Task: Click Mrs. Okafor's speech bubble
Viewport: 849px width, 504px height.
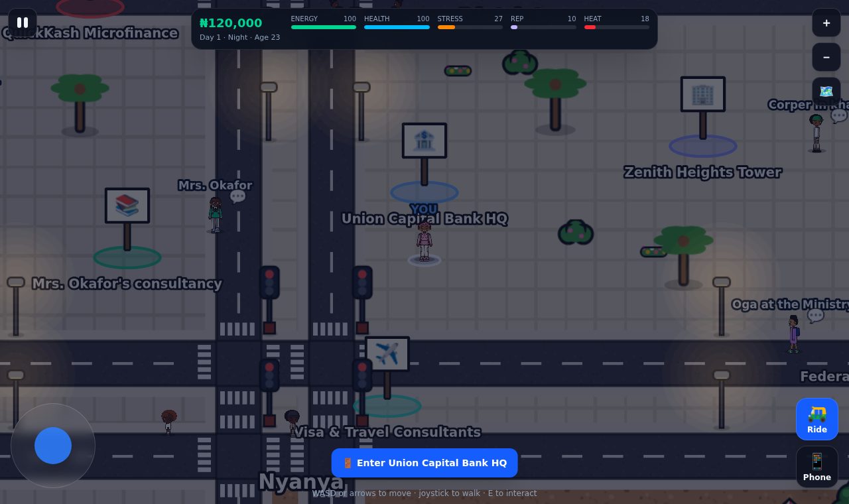Action: 237,196
